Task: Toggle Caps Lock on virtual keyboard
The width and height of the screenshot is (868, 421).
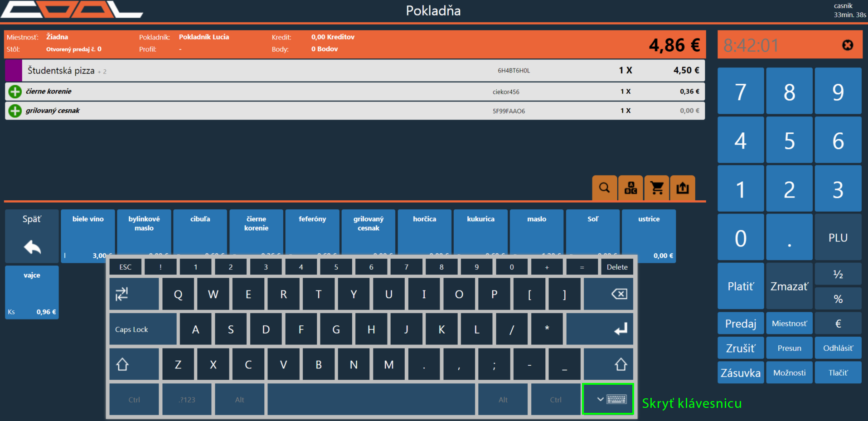Action: tap(142, 329)
